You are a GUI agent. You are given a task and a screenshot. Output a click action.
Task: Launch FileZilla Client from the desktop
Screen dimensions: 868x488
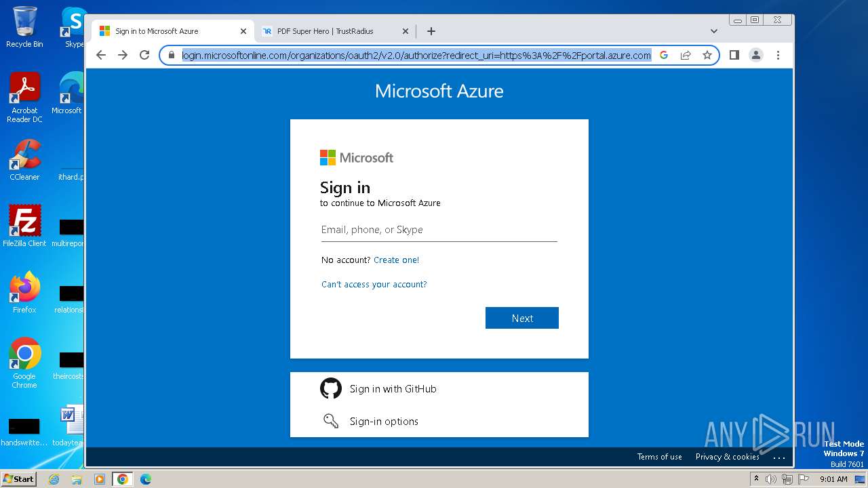click(x=24, y=226)
